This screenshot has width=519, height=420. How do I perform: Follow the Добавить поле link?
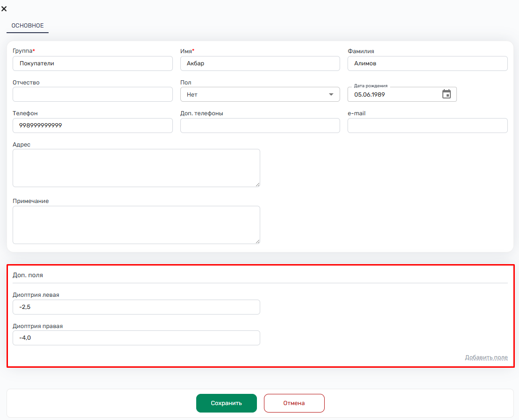[x=486, y=357]
